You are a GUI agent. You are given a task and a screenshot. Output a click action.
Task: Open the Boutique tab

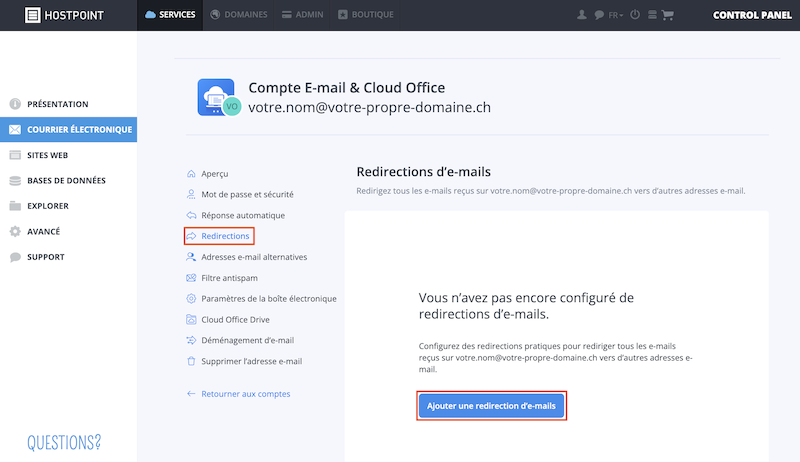pyautogui.click(x=365, y=15)
